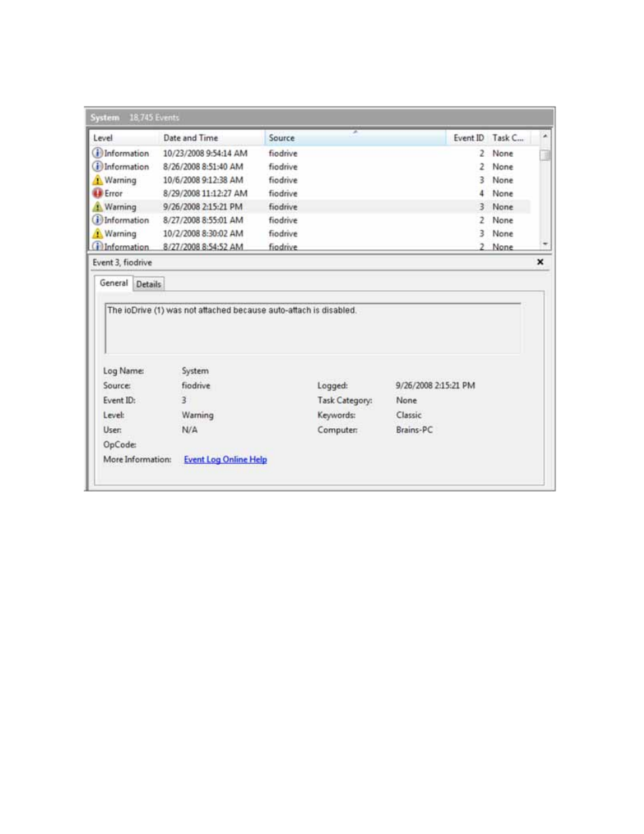Screen dimensions: 644x834
Task: Click Source value fiodrive in details
Action: pyautogui.click(x=196, y=386)
